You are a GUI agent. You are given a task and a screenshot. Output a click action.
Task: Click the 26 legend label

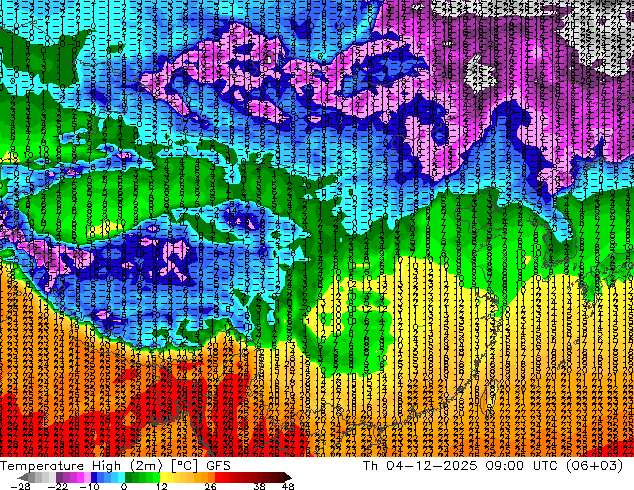click(210, 486)
